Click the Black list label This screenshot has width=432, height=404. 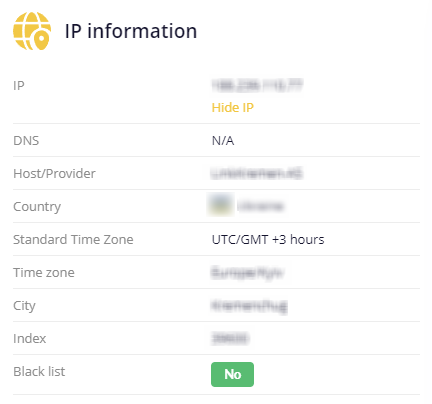coord(39,371)
